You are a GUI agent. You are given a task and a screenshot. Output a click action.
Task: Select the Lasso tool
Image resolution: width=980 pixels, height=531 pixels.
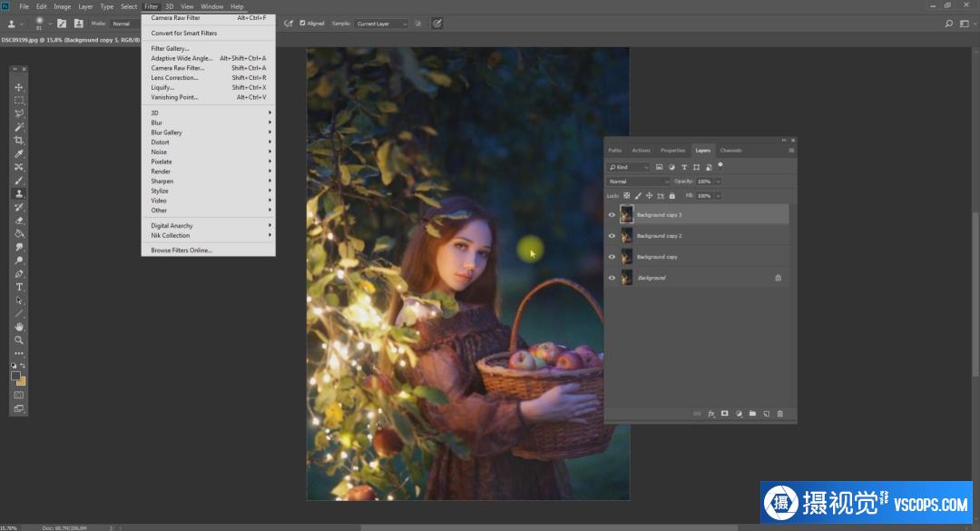click(x=19, y=113)
